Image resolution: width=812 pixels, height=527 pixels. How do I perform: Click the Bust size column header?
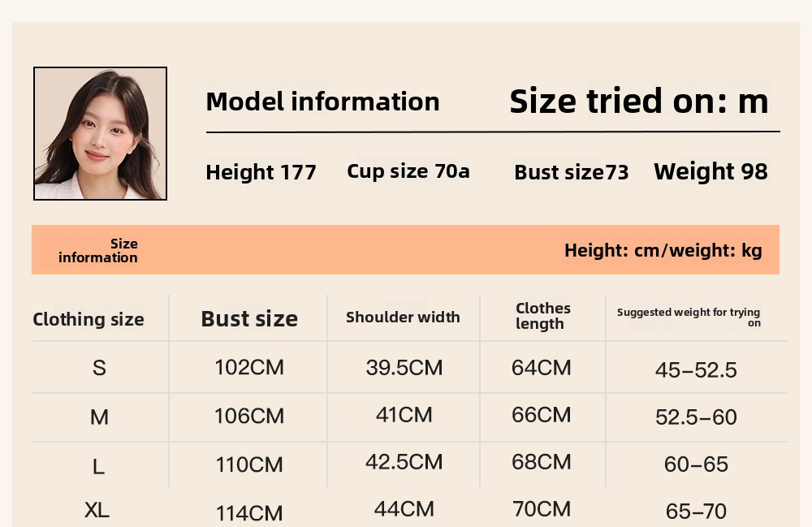(x=249, y=319)
